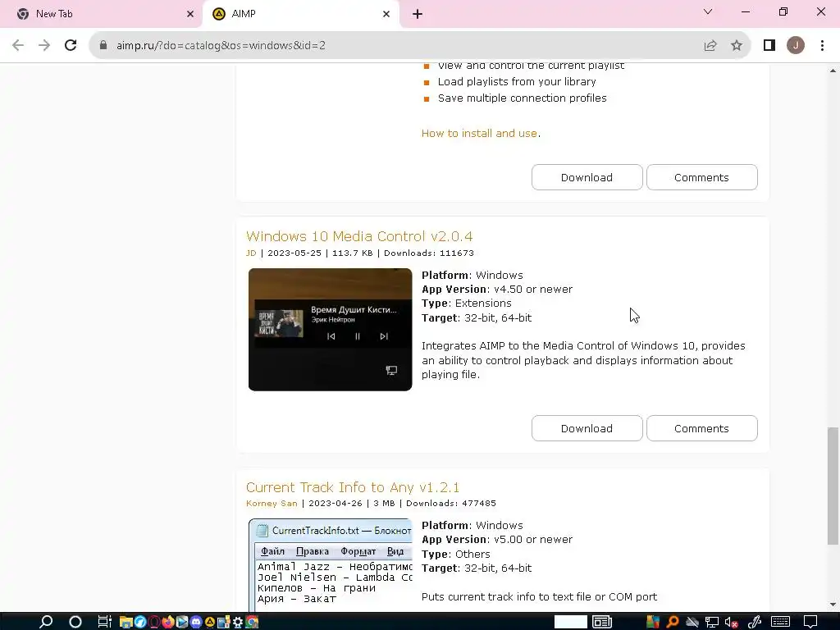Click the text 'Downloads: 477485'
Image resolution: width=840 pixels, height=630 pixels.
click(451, 503)
